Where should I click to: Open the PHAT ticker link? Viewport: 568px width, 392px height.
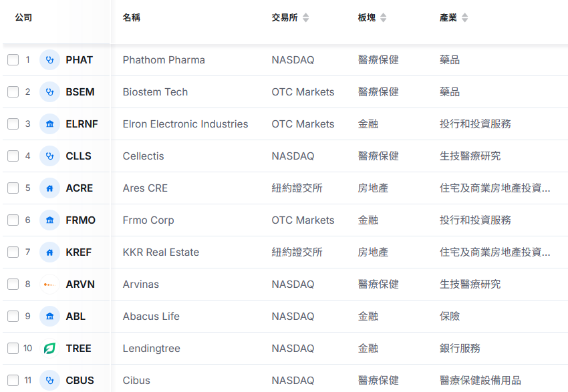pyautogui.click(x=80, y=60)
